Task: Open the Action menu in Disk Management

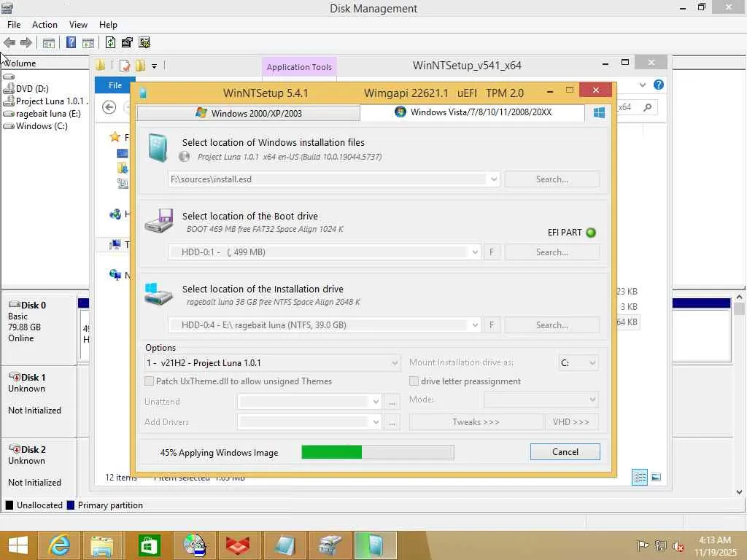Action: (44, 25)
